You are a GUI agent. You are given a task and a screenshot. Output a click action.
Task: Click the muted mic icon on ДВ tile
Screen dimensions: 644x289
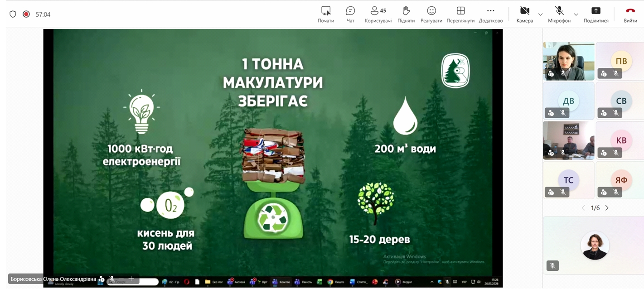pos(563,113)
